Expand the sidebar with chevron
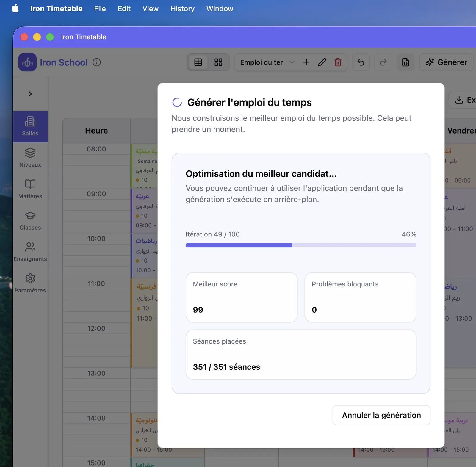The image size is (476, 467). pyautogui.click(x=30, y=94)
